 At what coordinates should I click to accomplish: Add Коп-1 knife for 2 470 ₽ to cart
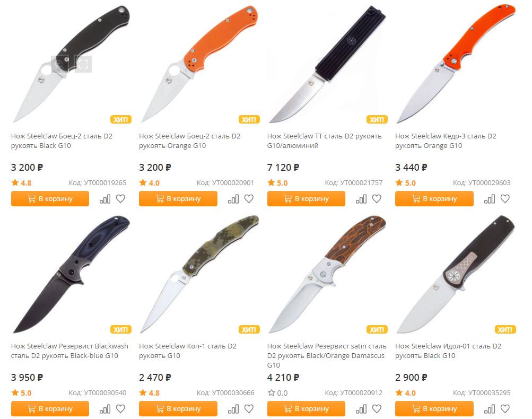(x=178, y=409)
